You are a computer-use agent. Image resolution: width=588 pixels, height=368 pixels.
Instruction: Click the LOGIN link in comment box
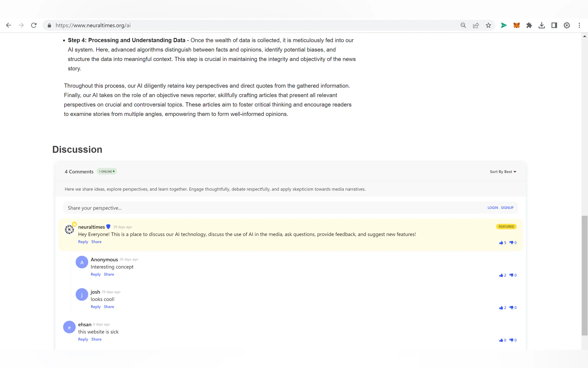492,208
